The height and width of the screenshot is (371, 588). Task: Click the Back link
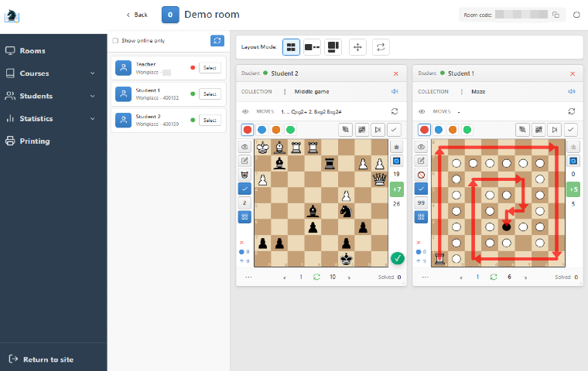[136, 15]
